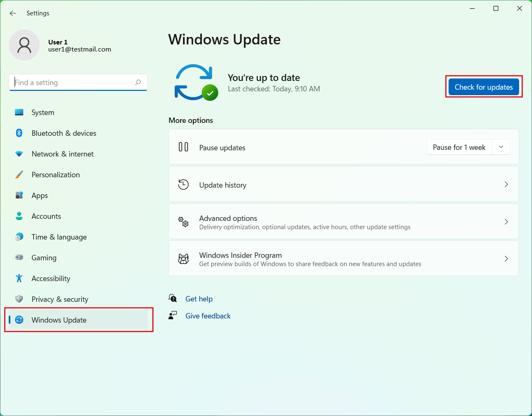Select Time & language in sidebar

pos(58,237)
